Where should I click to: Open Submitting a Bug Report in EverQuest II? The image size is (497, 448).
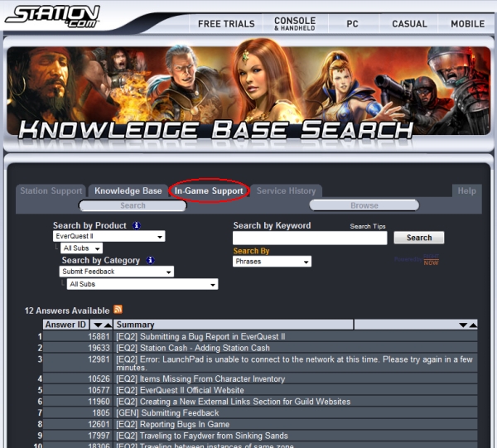coord(200,337)
